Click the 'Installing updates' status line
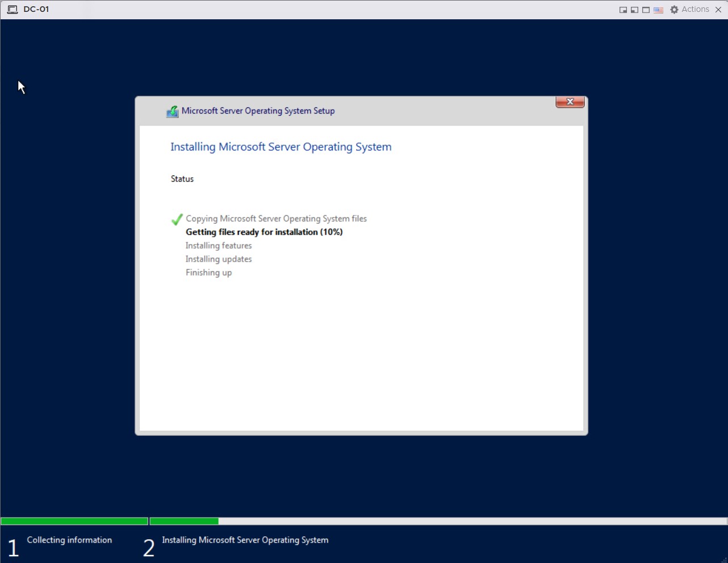The height and width of the screenshot is (563, 728). tap(219, 259)
